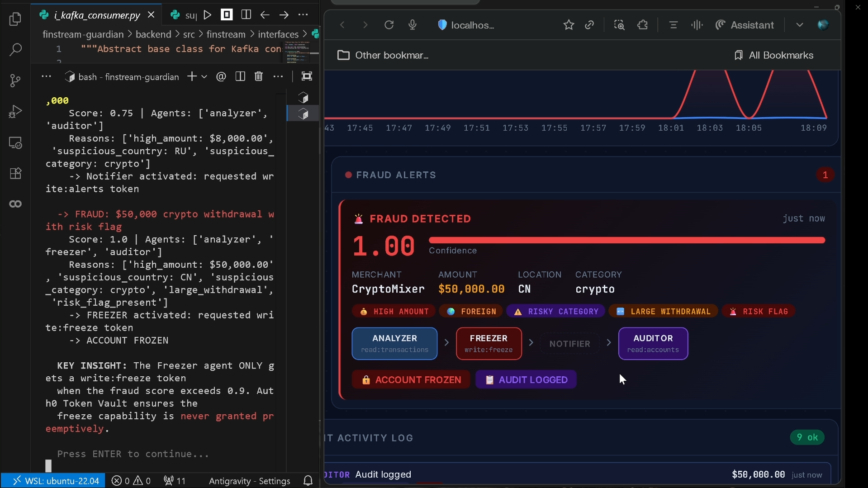Open the Assistant button in the browser toolbar
The width and height of the screenshot is (868, 488).
pyautogui.click(x=745, y=25)
